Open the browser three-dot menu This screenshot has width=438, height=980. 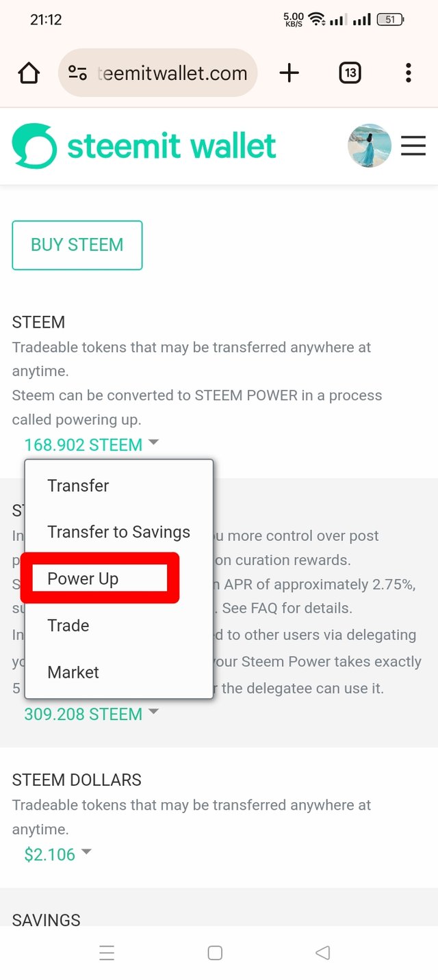coord(409,72)
